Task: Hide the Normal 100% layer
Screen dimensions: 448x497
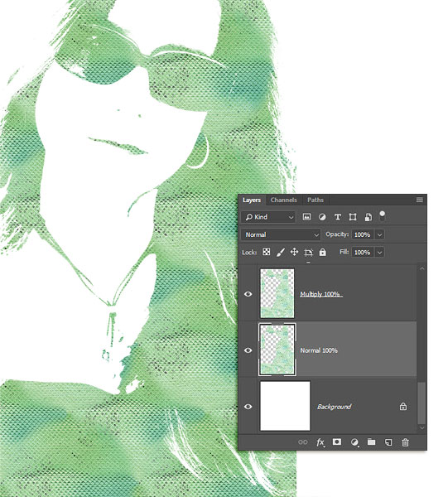Action: coord(248,350)
